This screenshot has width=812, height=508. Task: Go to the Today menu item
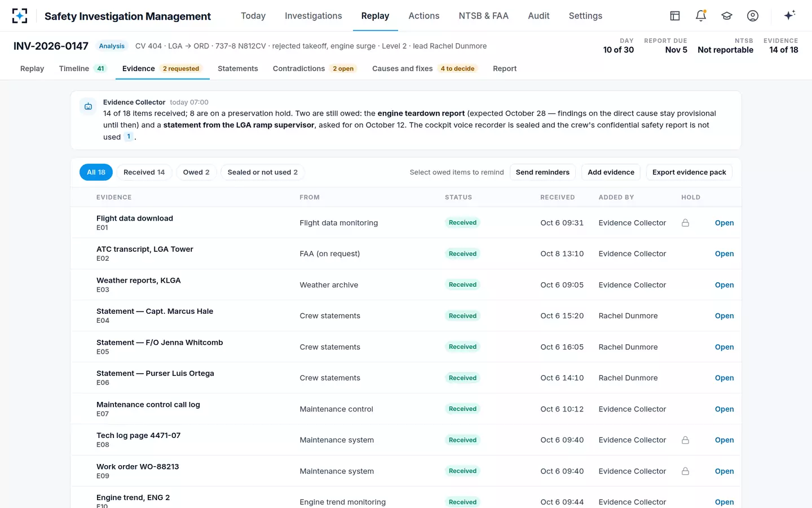click(x=253, y=16)
